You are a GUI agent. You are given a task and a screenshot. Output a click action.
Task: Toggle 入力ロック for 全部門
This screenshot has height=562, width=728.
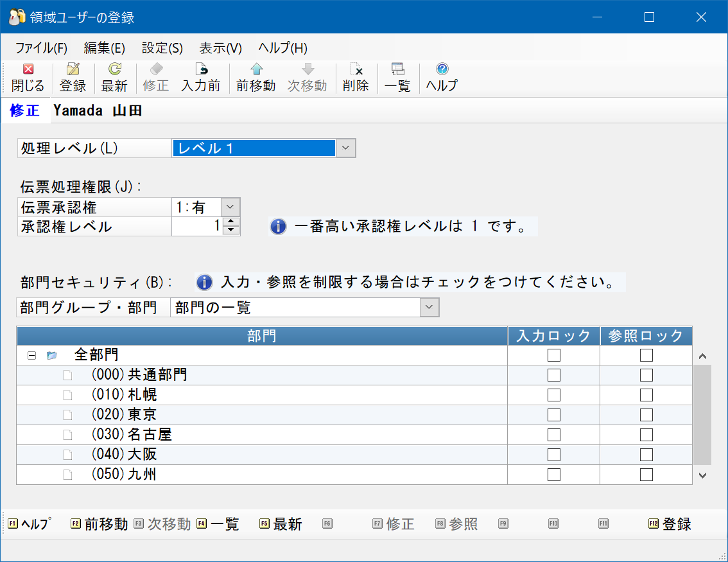coord(554,355)
